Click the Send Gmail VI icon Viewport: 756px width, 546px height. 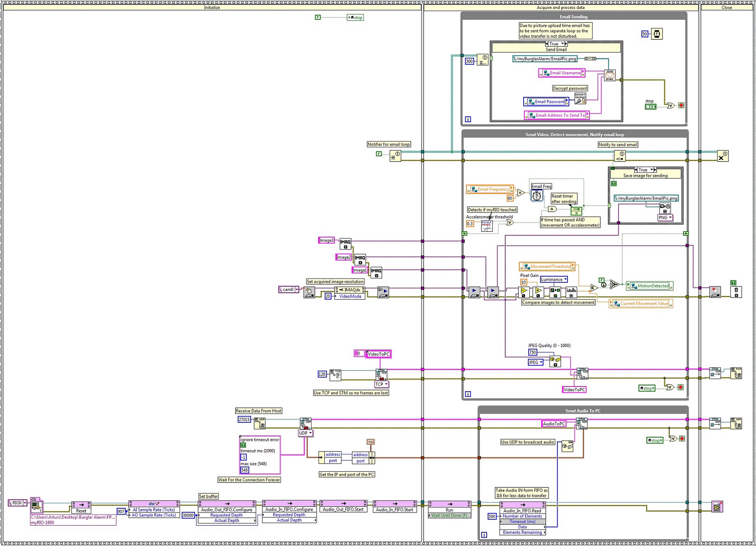point(610,75)
